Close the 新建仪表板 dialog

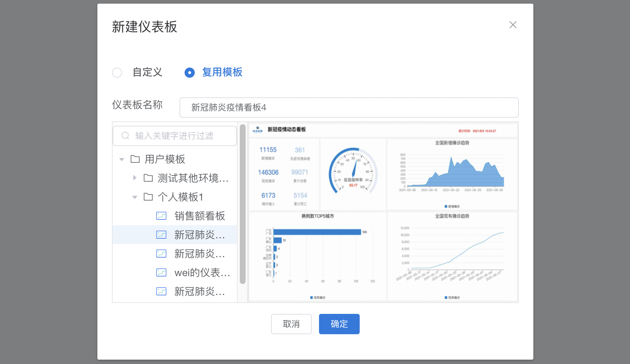[513, 25]
